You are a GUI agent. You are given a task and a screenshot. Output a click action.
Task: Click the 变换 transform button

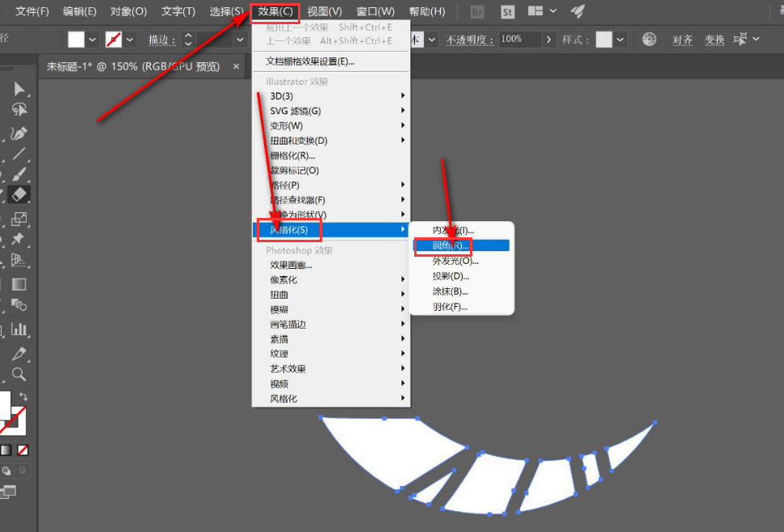coord(715,39)
